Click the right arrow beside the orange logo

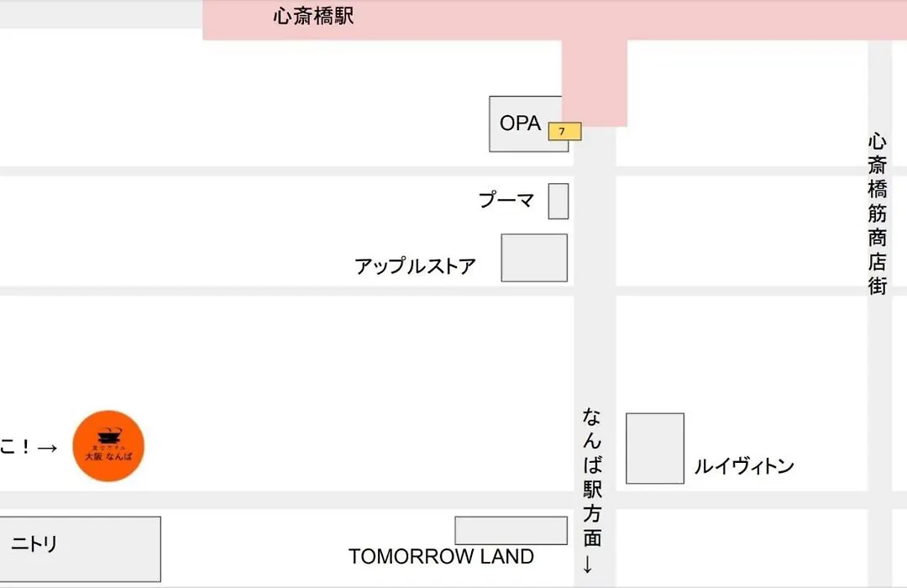(47, 448)
